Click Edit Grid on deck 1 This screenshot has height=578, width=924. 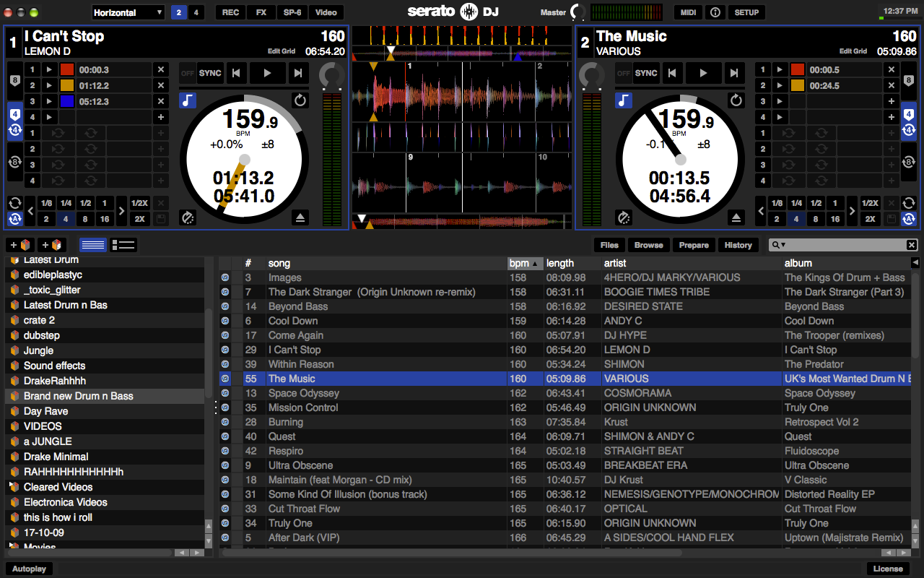coord(282,51)
